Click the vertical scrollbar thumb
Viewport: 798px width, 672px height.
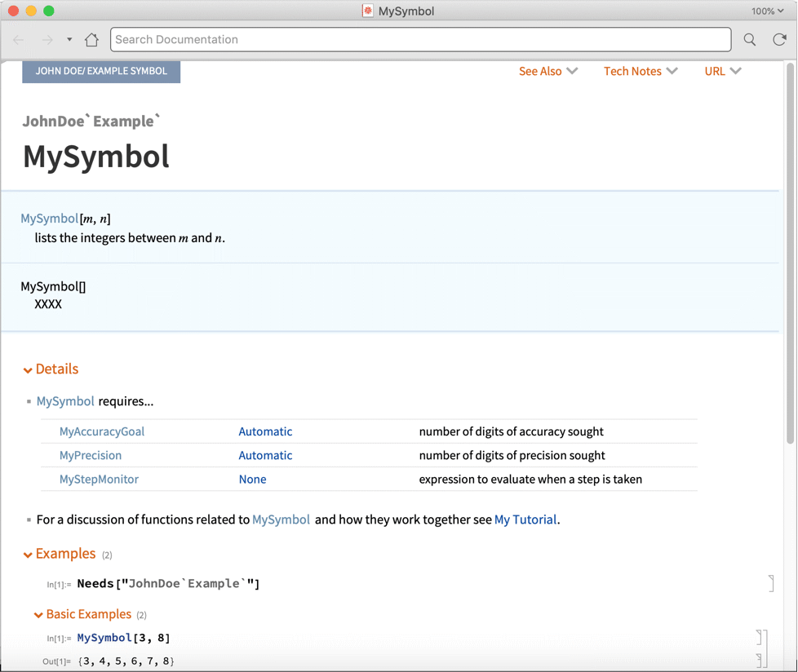click(790, 253)
